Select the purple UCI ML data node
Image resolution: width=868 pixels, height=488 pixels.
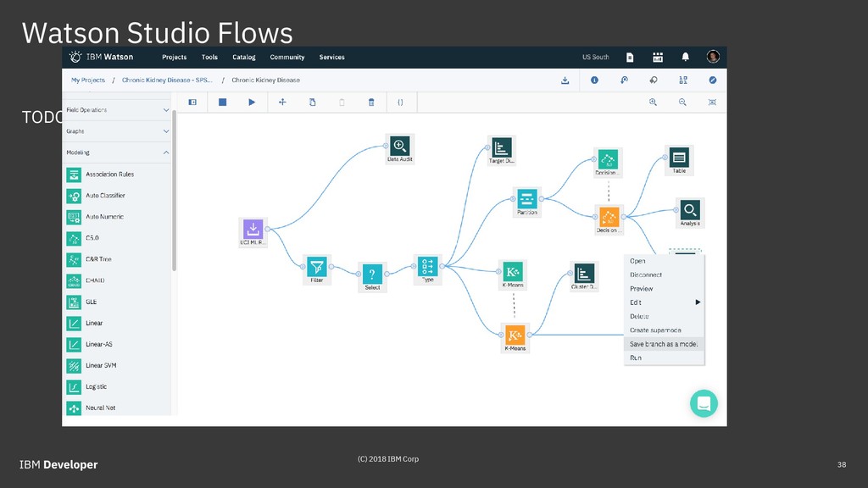click(253, 232)
